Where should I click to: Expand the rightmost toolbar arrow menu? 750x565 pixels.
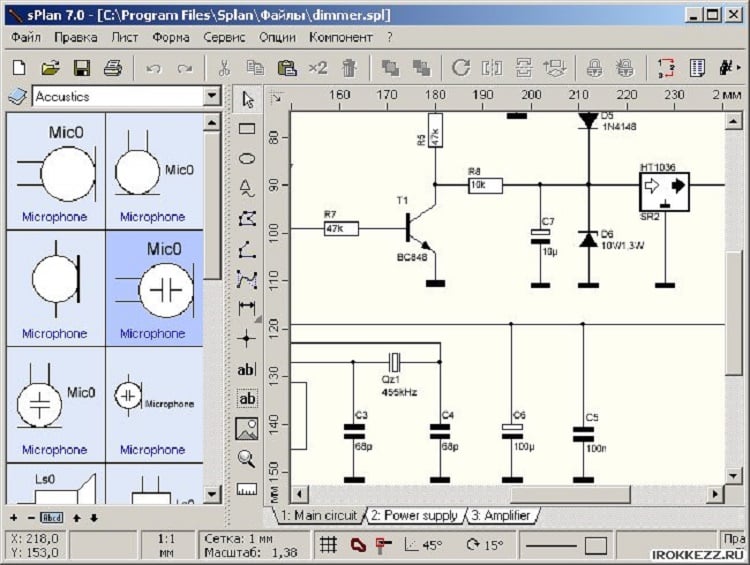[x=738, y=68]
